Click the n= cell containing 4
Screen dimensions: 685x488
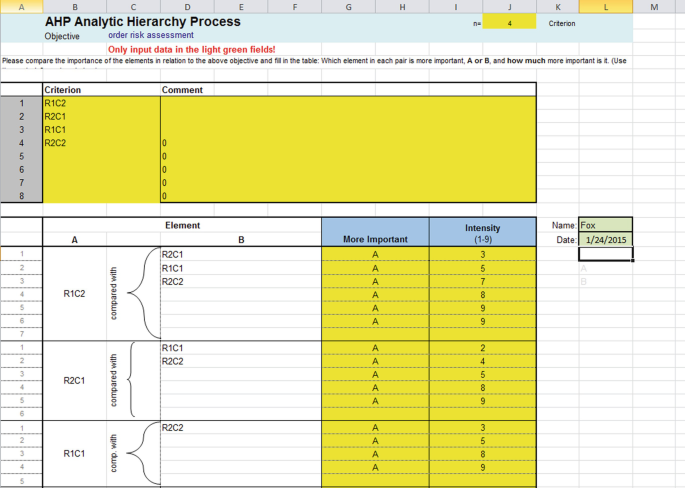(510, 22)
